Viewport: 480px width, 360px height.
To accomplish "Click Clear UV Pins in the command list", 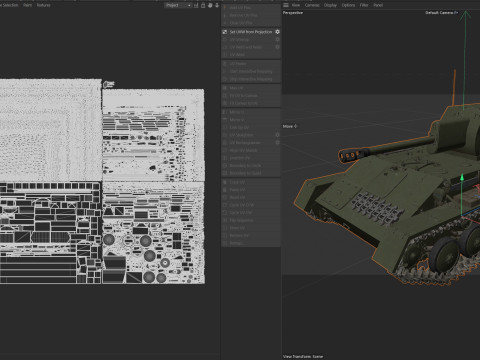I will (x=251, y=23).
